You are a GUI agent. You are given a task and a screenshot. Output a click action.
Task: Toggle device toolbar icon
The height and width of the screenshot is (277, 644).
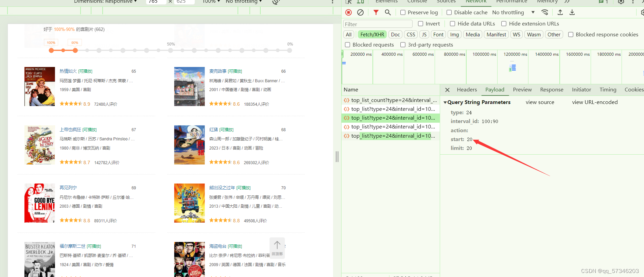(x=361, y=1)
